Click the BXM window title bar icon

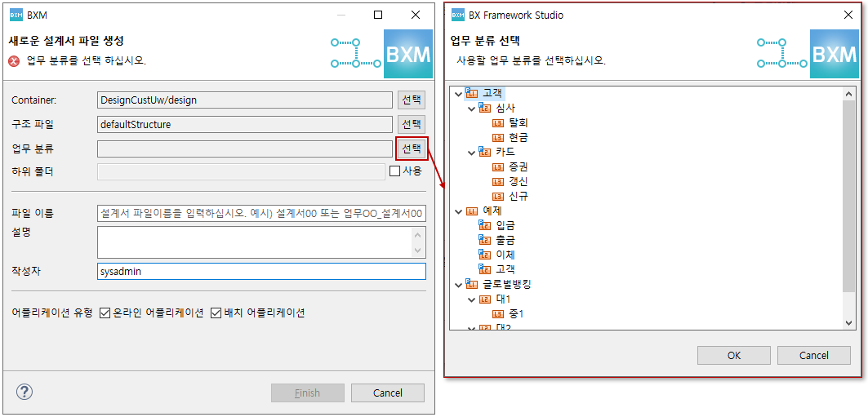[16, 15]
